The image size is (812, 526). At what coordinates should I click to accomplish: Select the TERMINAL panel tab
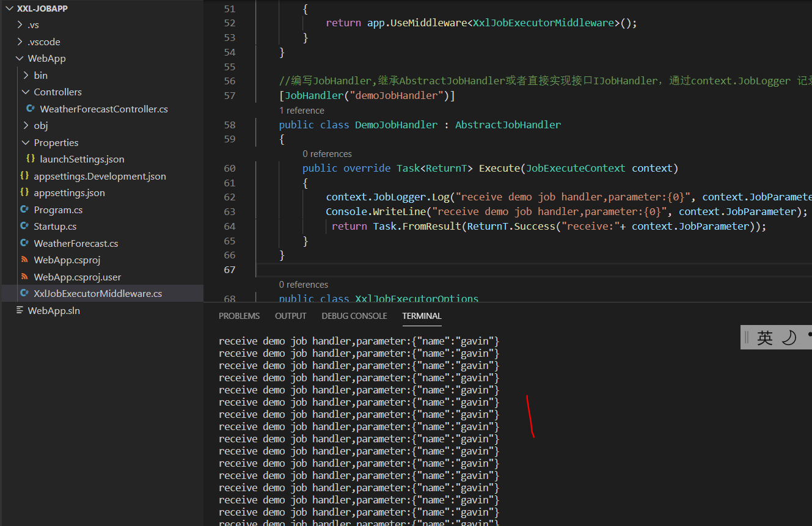[x=422, y=316]
